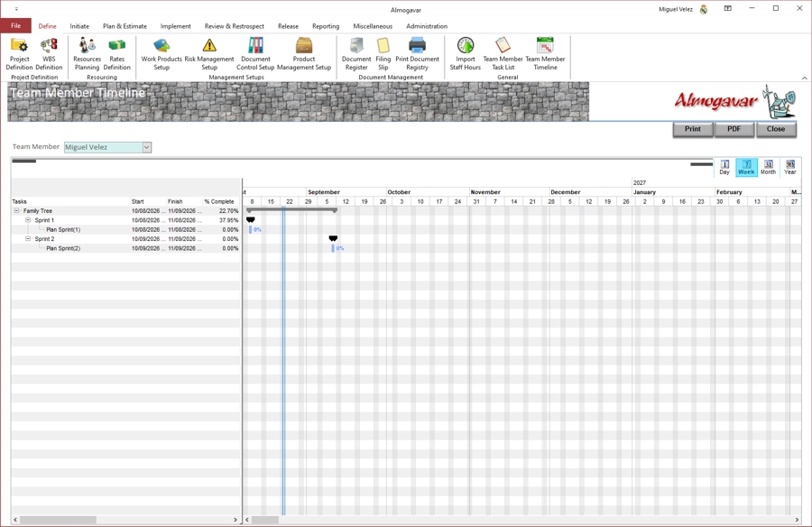Open Product Management Setup
Screen dimensions: 812x527
click(x=304, y=54)
